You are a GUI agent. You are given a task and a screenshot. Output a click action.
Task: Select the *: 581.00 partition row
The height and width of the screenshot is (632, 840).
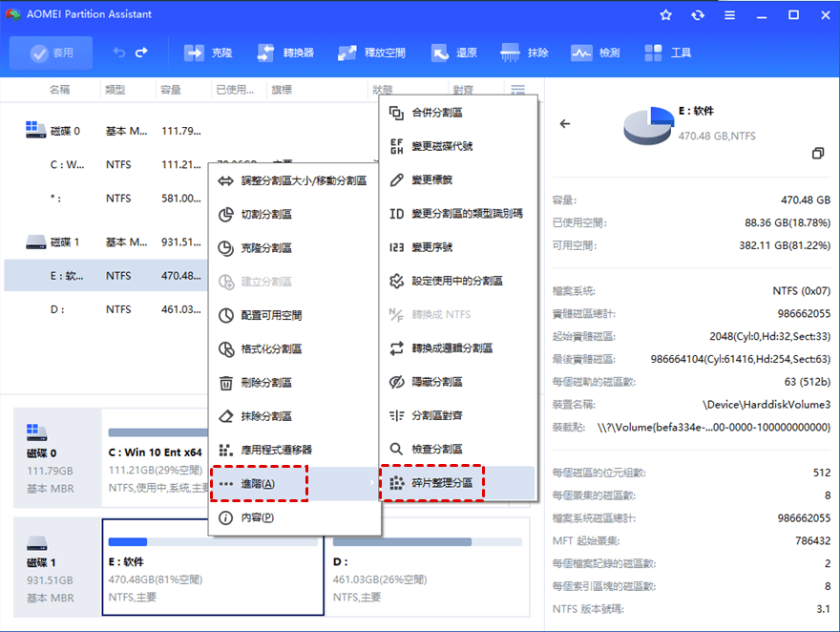[x=106, y=199]
